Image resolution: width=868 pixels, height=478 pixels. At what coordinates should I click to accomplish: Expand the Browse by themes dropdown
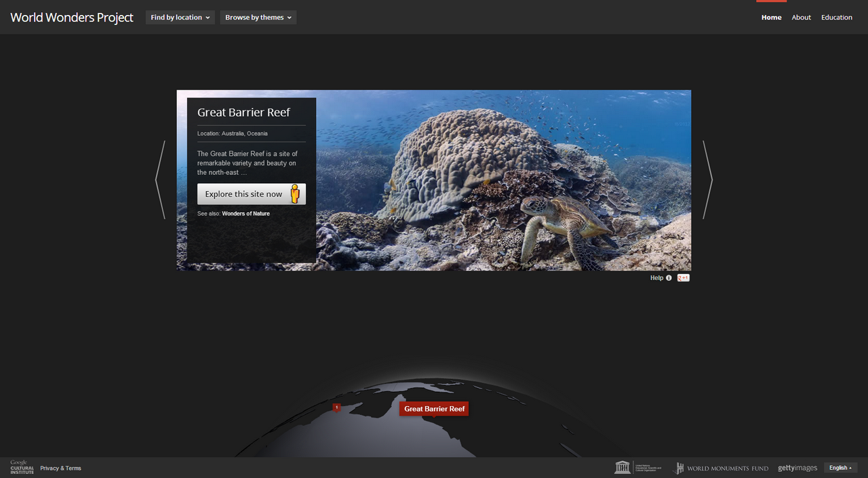(x=258, y=18)
